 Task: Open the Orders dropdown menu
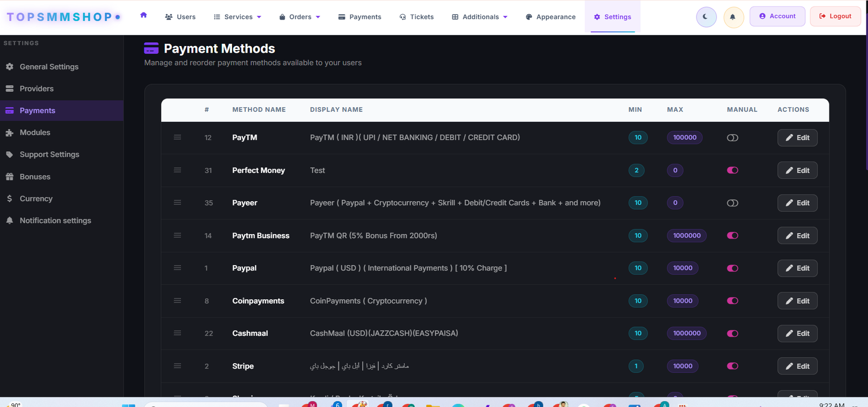click(x=299, y=17)
